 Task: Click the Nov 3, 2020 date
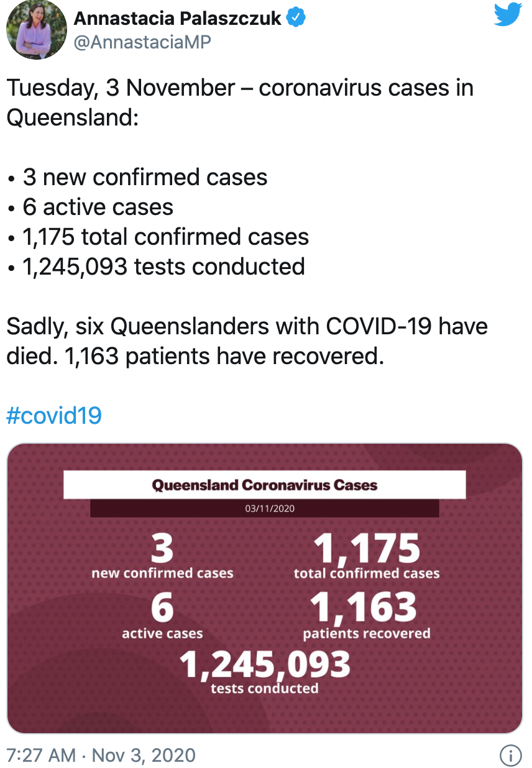(x=144, y=756)
